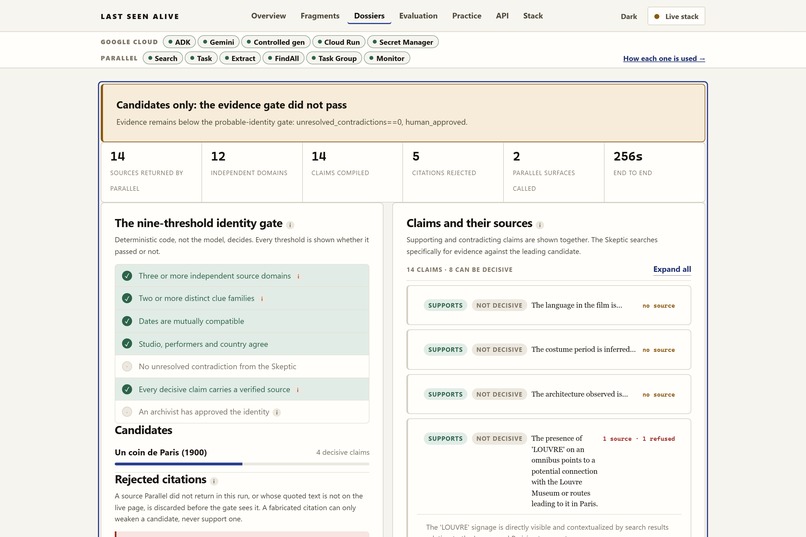Switch to Dark theme

pyautogui.click(x=629, y=16)
